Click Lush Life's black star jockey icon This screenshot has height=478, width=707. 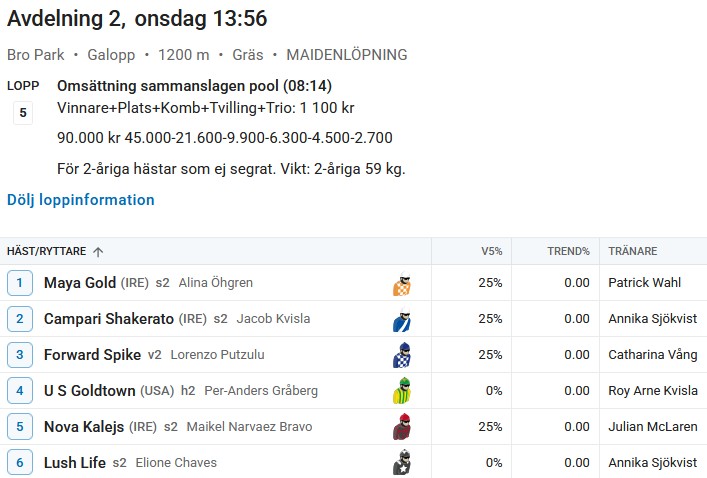pos(402,463)
